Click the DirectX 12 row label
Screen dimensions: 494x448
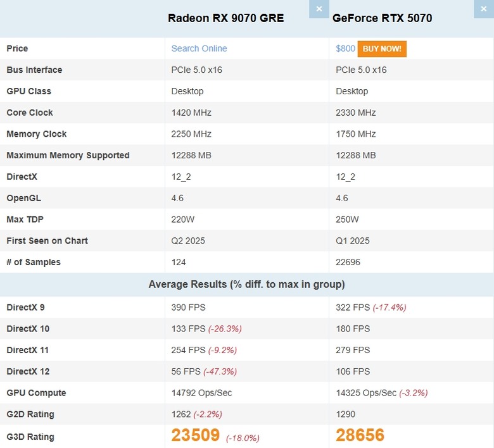28,371
